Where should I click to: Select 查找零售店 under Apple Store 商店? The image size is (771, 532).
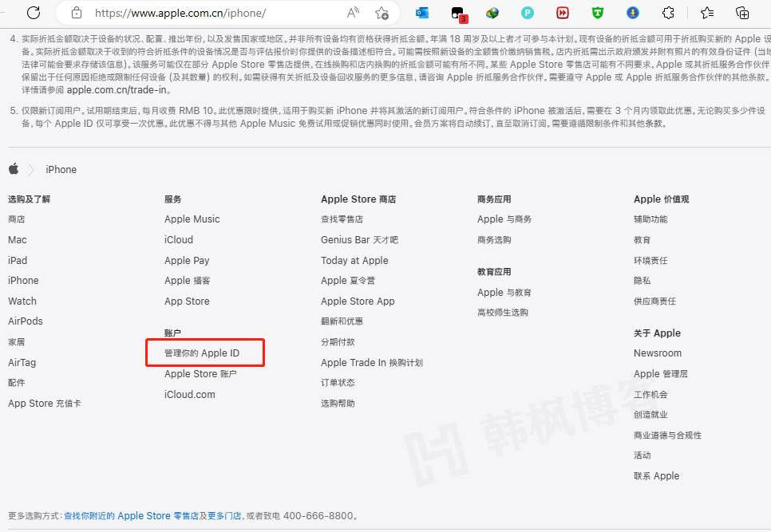343,219
